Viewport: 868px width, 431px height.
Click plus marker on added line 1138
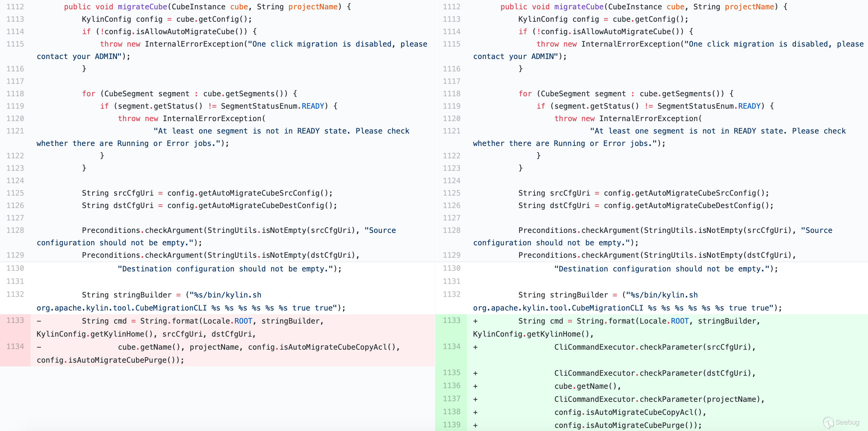pos(475,412)
